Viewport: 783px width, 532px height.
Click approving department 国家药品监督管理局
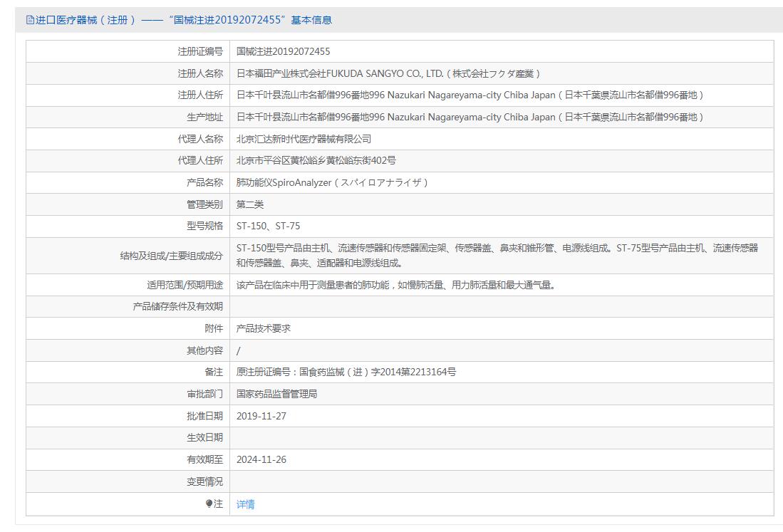(276, 394)
